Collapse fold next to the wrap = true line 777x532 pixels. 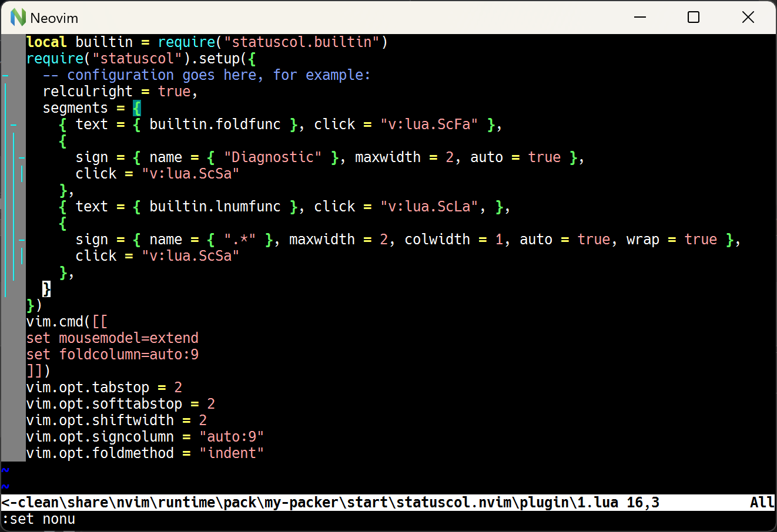[x=22, y=239]
